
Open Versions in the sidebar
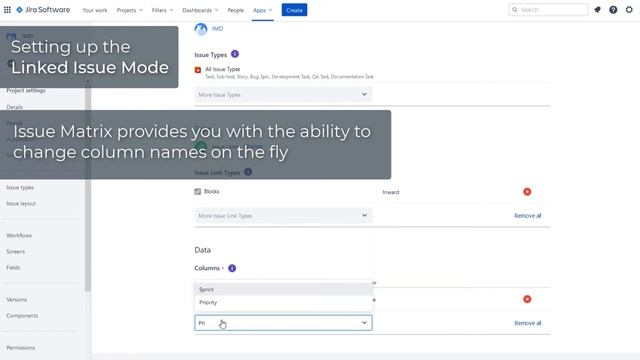coord(16,300)
